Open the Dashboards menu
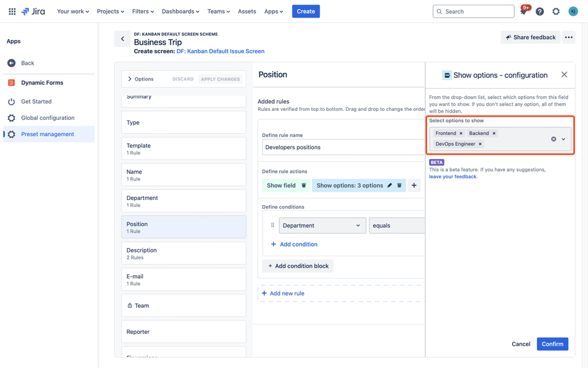The image size is (588, 368). point(180,12)
